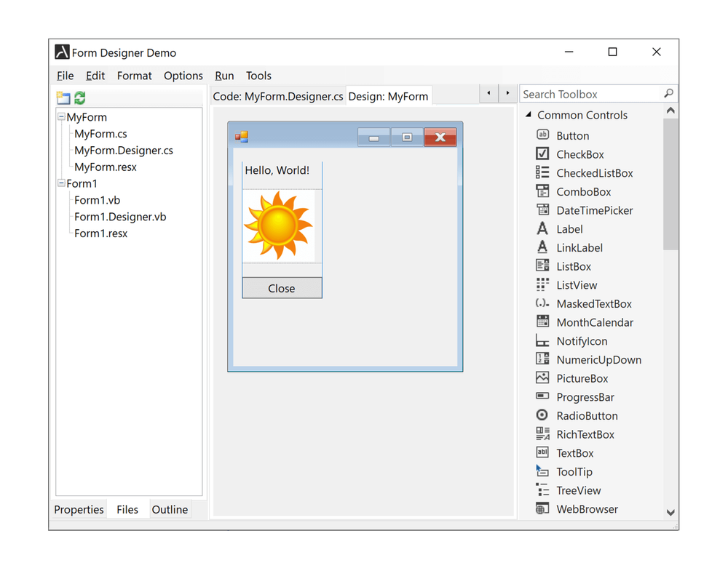Select the Button control in the Toolbox
Viewport: 728px width, 571px height.
[x=572, y=135]
